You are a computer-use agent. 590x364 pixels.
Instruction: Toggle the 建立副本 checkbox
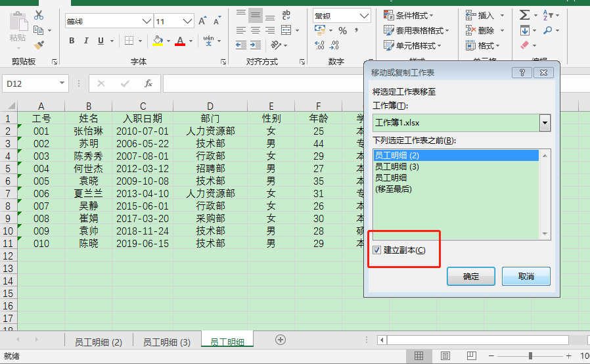click(x=376, y=250)
